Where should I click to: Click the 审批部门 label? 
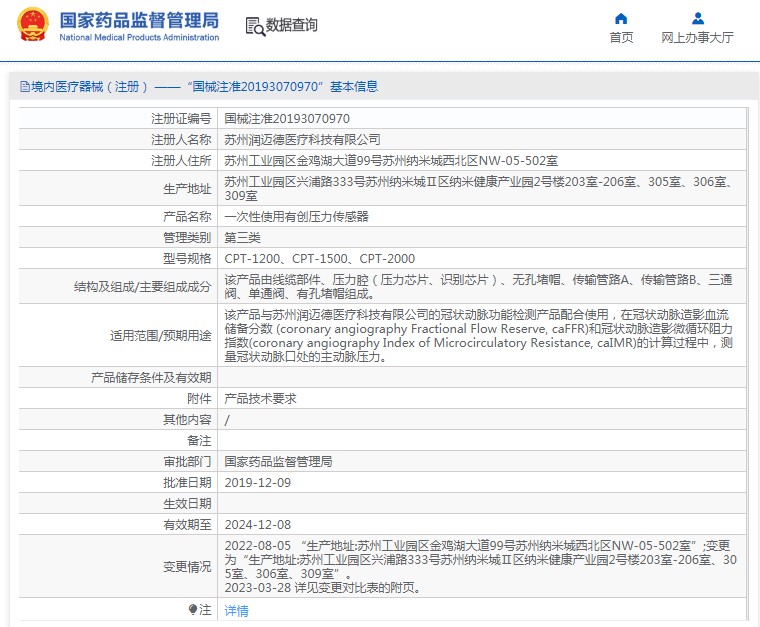187,461
